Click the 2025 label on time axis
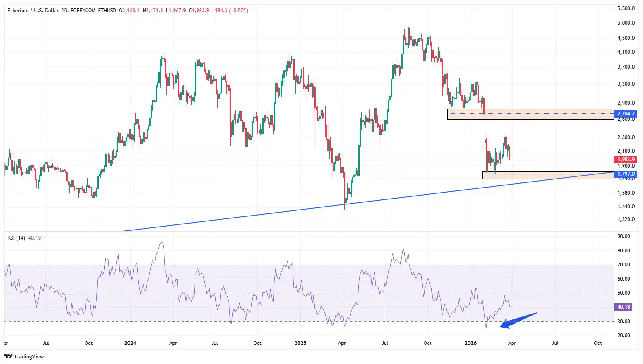 (300, 343)
